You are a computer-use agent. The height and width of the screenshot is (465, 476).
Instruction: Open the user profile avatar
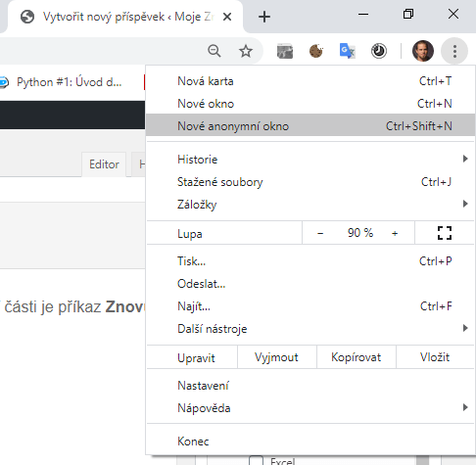click(423, 51)
